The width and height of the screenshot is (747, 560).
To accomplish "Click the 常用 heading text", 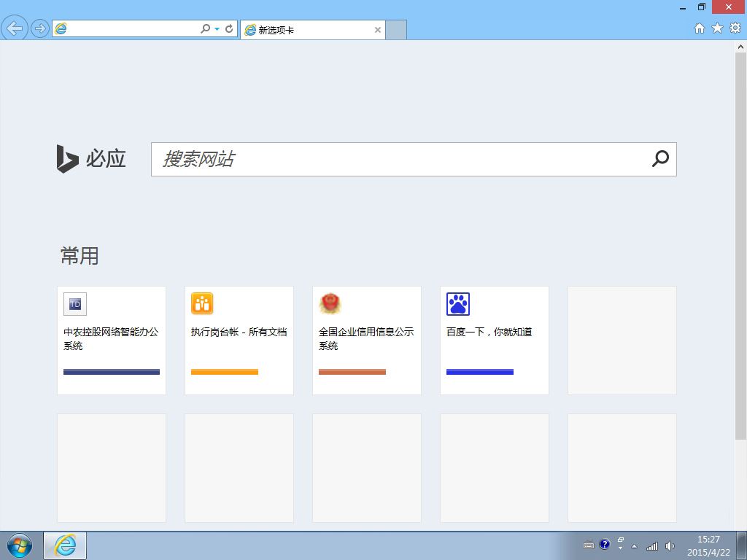I will [80, 256].
